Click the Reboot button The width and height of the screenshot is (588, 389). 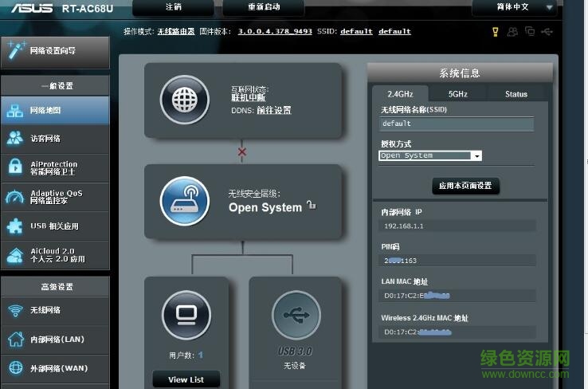(264, 7)
